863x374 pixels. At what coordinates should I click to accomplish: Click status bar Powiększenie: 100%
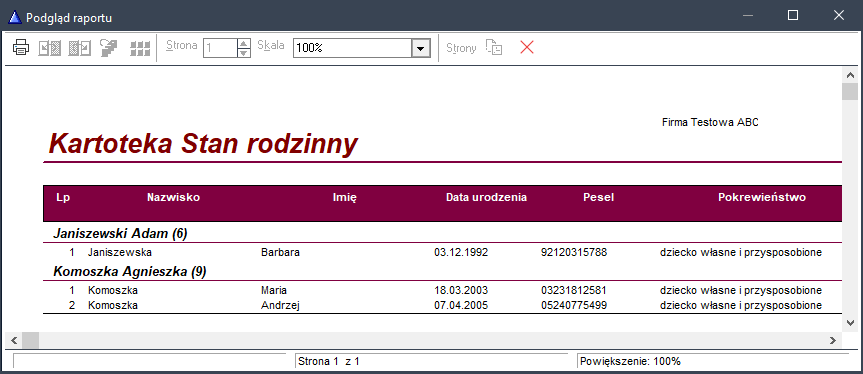click(630, 361)
